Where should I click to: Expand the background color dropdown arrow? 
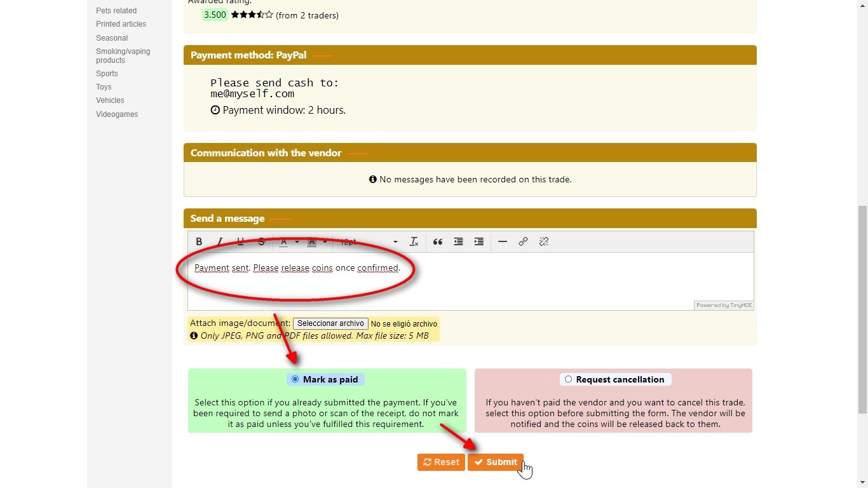(x=325, y=241)
